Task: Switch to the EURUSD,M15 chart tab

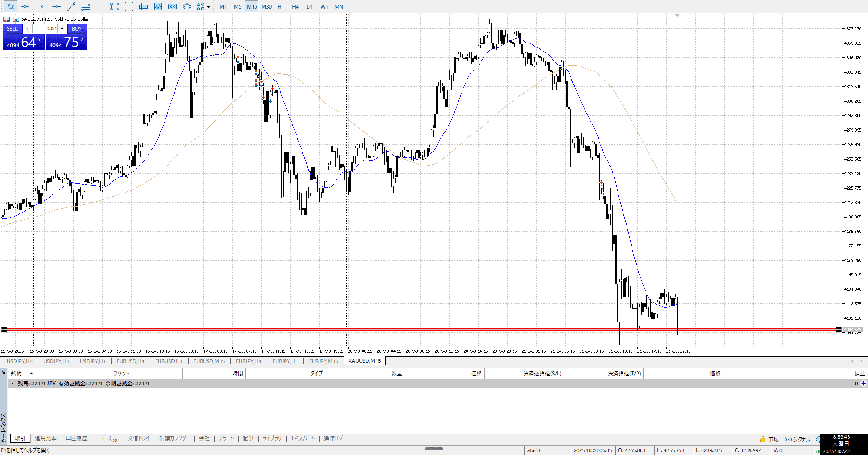Action: click(209, 361)
